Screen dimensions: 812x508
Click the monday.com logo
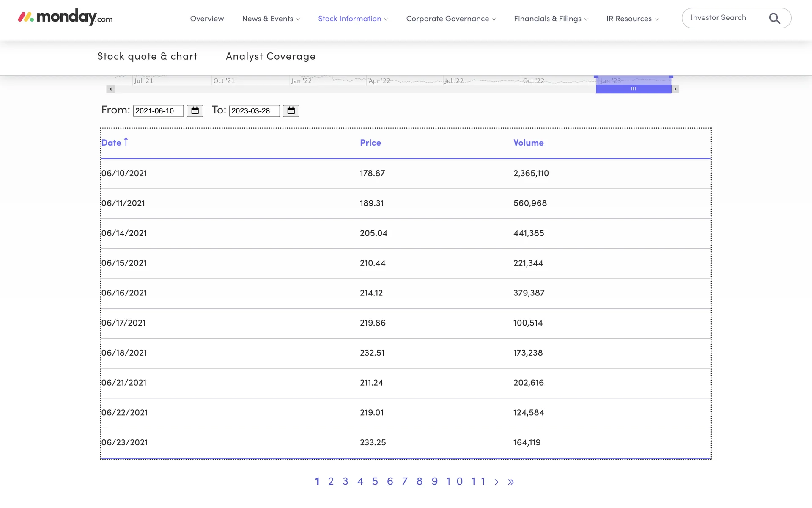tap(65, 17)
